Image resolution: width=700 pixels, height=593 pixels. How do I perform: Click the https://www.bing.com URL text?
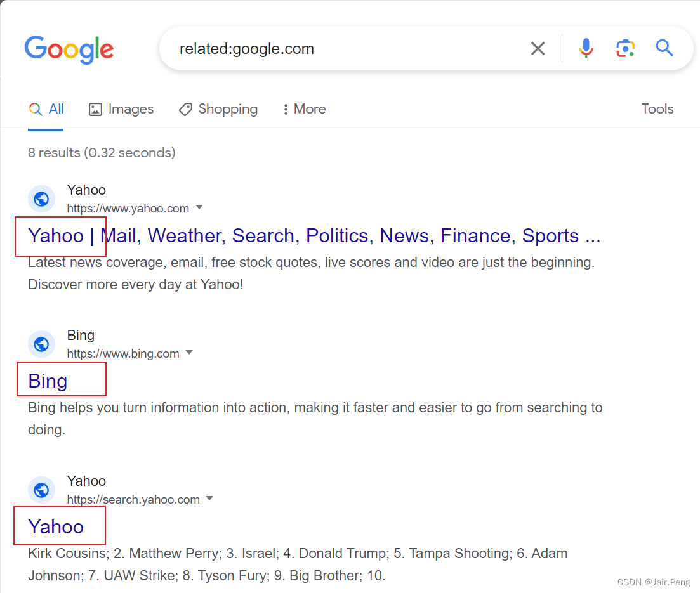coord(123,353)
